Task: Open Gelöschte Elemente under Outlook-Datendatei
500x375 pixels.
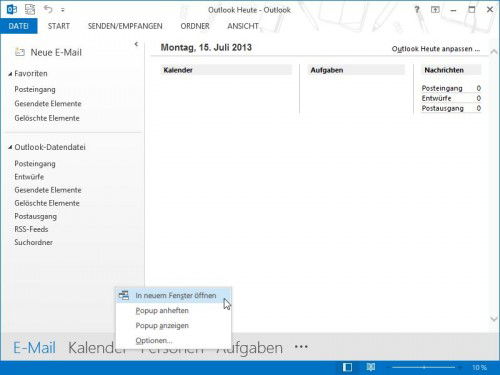Action: (x=47, y=203)
